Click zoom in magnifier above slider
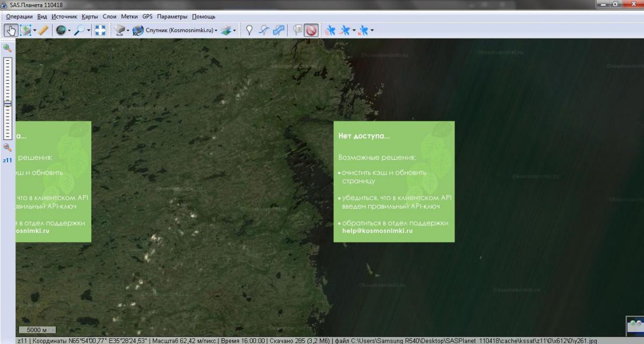 click(8, 48)
